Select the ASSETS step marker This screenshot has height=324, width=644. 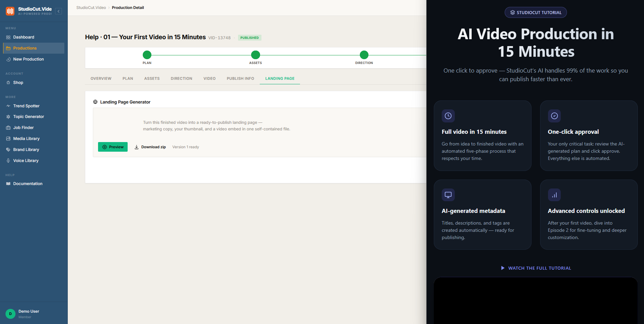[256, 55]
